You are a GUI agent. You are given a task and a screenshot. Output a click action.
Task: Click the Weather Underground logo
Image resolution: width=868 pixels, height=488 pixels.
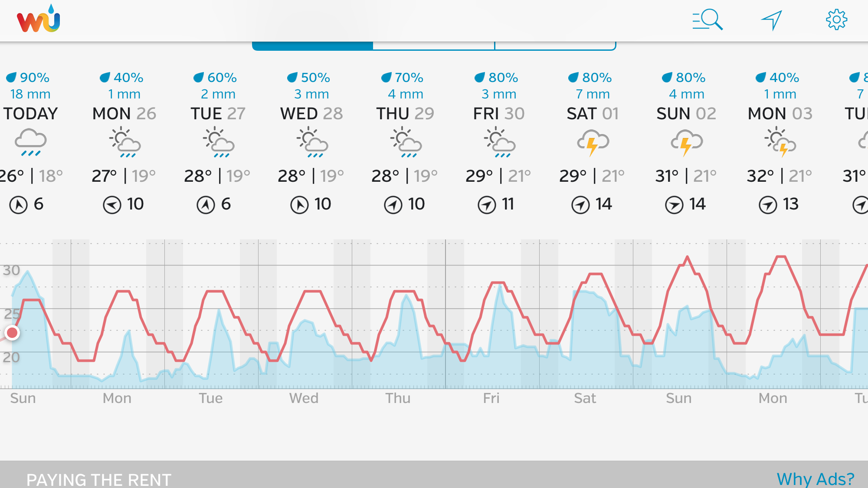coord(39,20)
